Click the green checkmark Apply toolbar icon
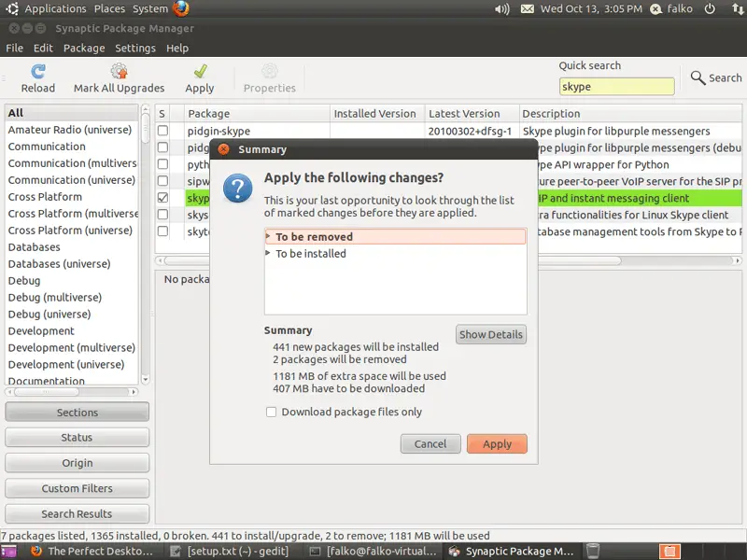747x560 pixels. click(200, 72)
